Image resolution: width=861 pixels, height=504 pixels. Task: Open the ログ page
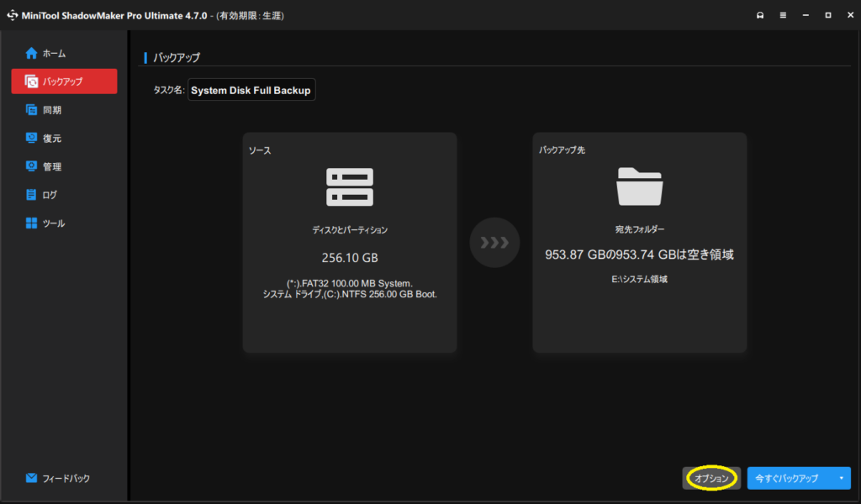[x=64, y=195]
